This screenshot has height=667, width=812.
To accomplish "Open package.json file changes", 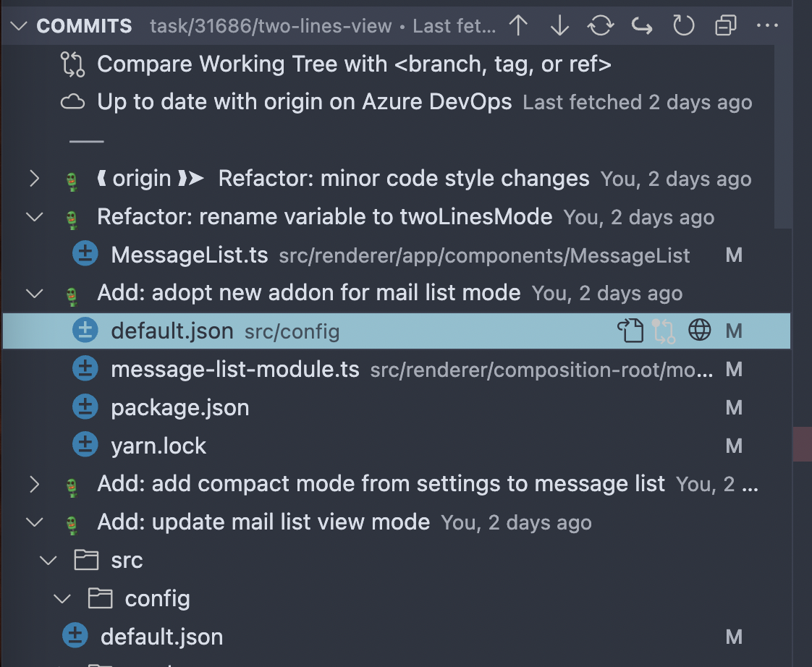I will [x=179, y=408].
